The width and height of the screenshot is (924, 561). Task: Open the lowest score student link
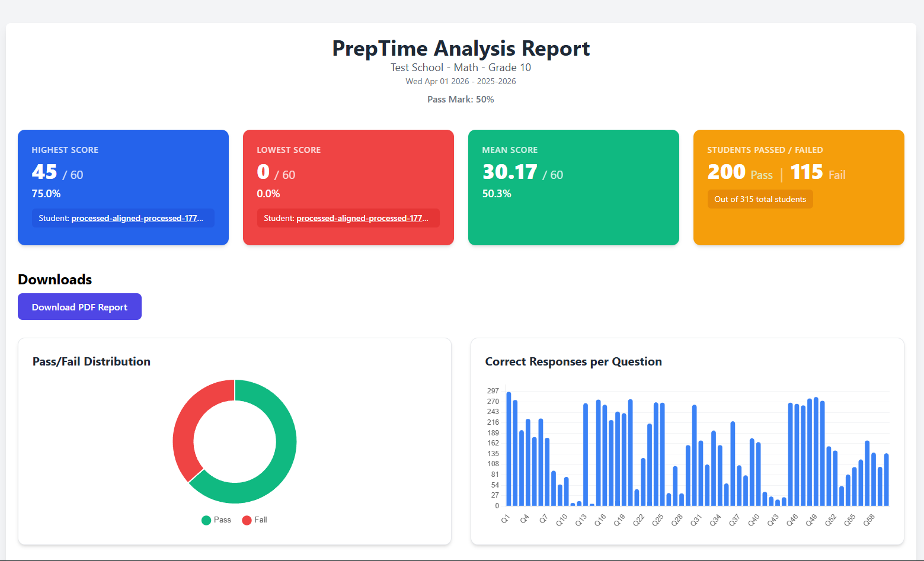362,218
